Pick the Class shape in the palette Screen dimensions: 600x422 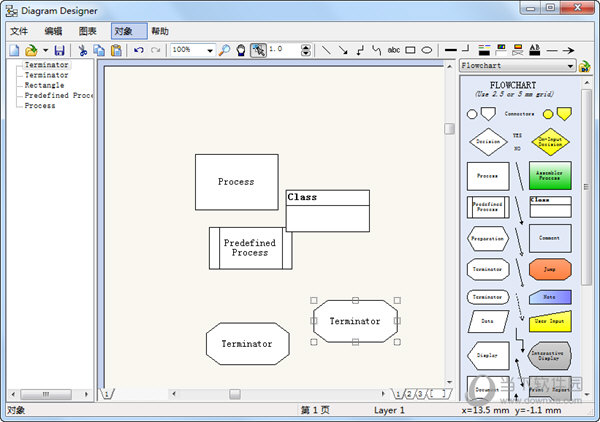(550, 207)
